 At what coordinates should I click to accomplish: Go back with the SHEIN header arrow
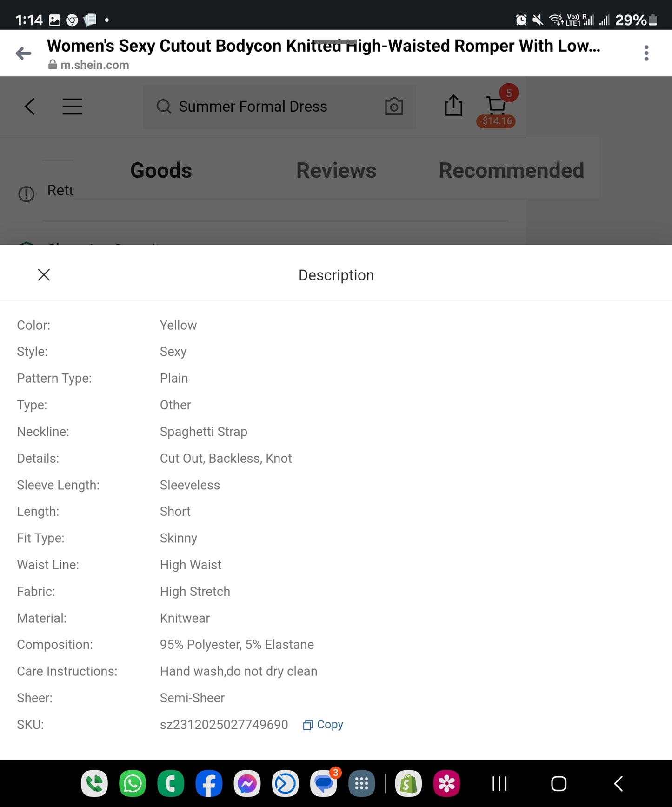pyautogui.click(x=30, y=107)
